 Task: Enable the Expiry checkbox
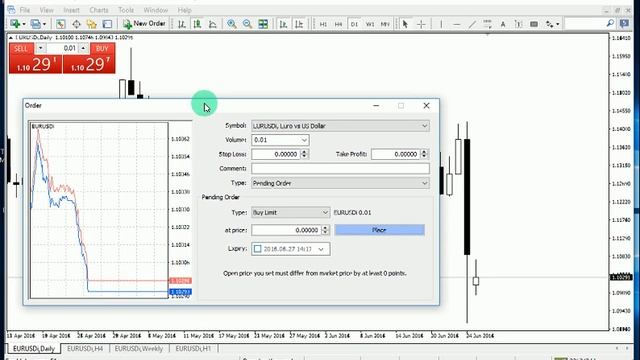pyautogui.click(x=258, y=249)
